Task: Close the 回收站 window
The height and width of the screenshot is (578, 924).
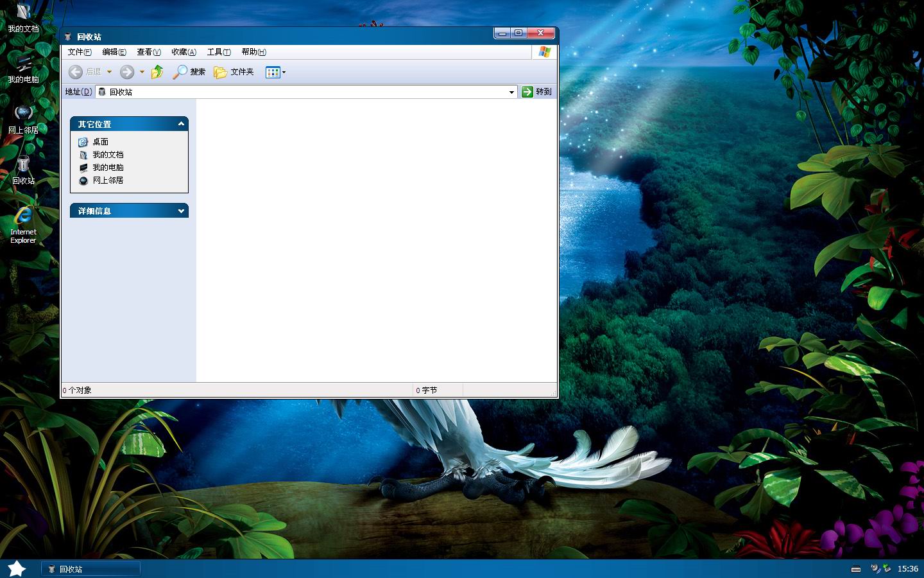Action: (x=541, y=33)
